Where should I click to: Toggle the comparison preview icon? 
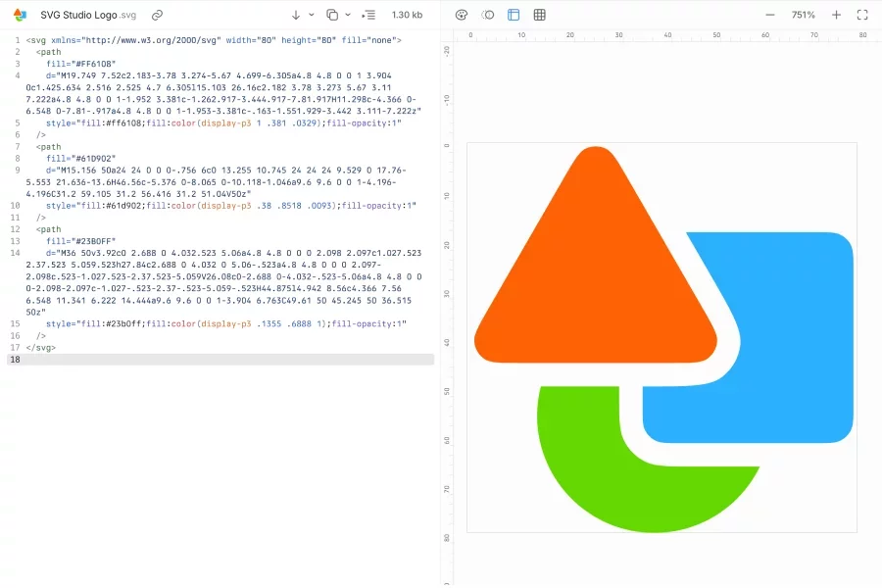point(486,15)
